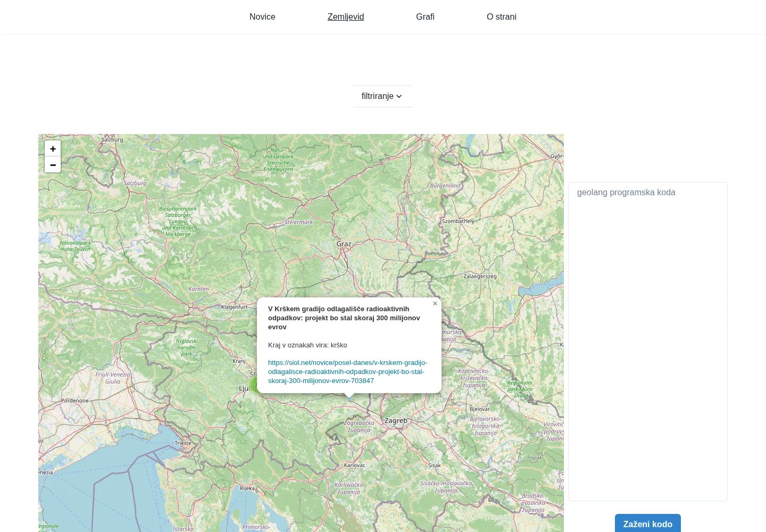This screenshot has width=766, height=532.
Task: Click the bold popup headline about Krško
Action: click(344, 318)
